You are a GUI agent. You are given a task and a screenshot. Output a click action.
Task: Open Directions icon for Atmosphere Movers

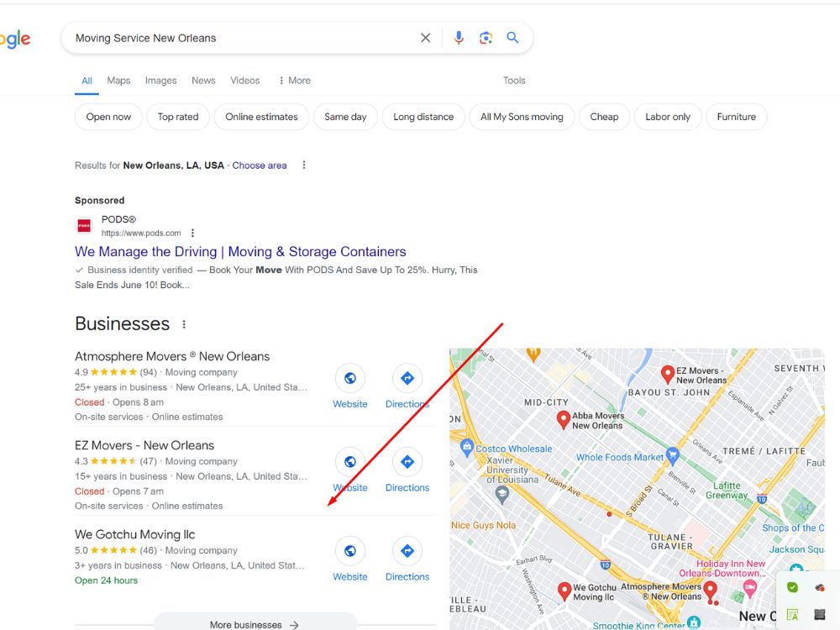407,378
